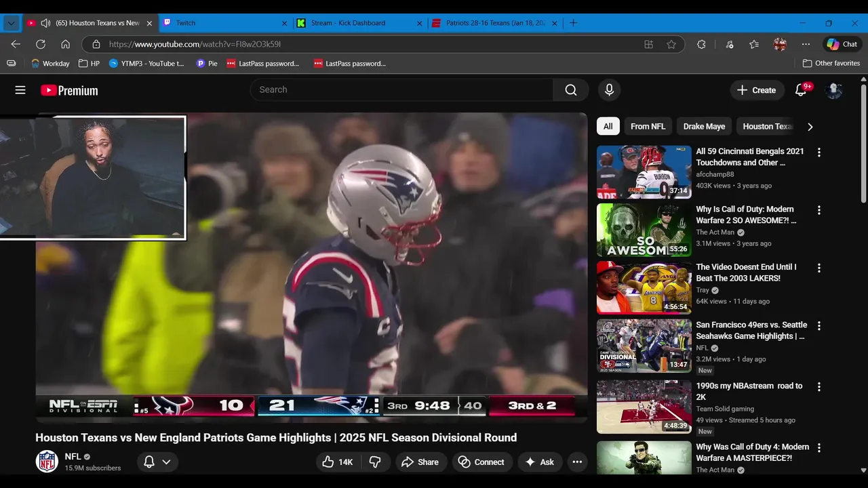Open 1990s my NBAstream thumbnail
Image resolution: width=868 pixels, height=488 pixels.
pos(644,407)
